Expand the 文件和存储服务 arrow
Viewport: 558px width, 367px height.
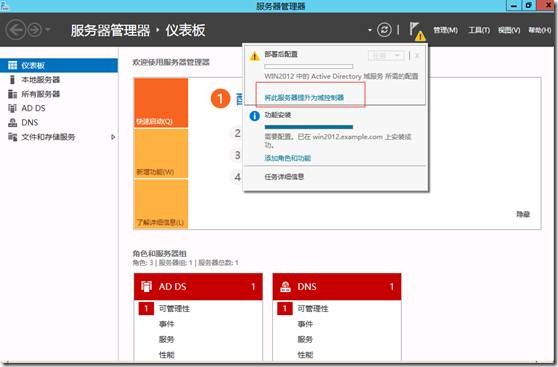click(113, 137)
